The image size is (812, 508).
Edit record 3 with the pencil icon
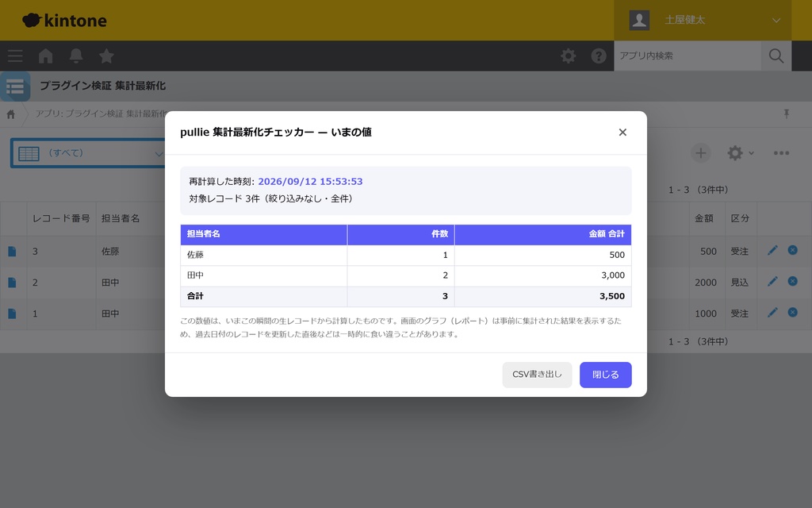click(x=772, y=250)
